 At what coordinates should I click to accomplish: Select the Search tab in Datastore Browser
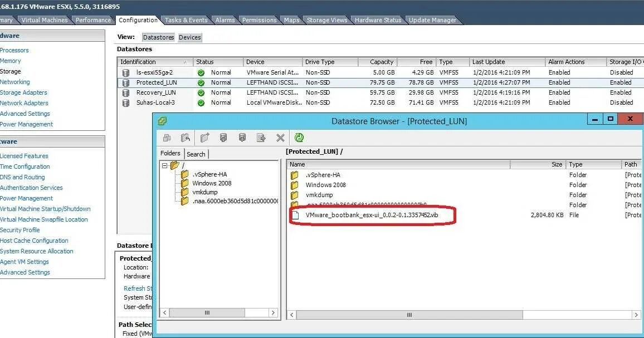click(x=196, y=154)
